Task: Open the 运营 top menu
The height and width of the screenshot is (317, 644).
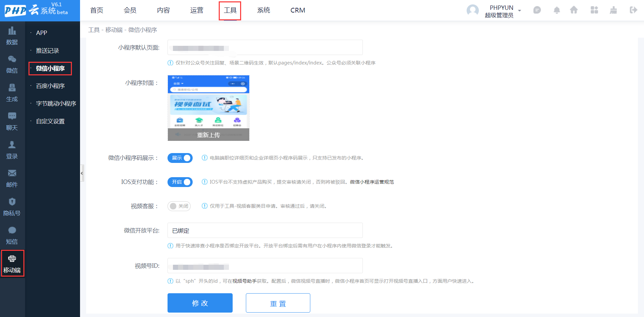Action: [x=197, y=11]
